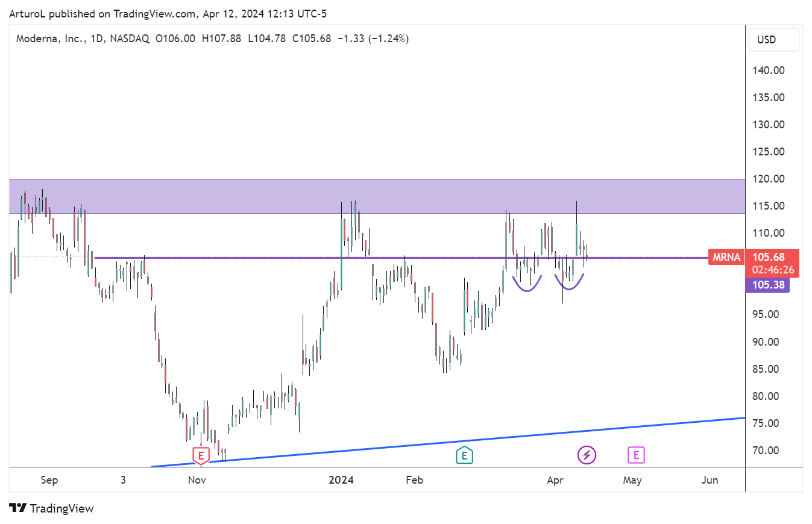Click the 140.00 price axis label
This screenshot has height=524, width=812.
(x=767, y=70)
